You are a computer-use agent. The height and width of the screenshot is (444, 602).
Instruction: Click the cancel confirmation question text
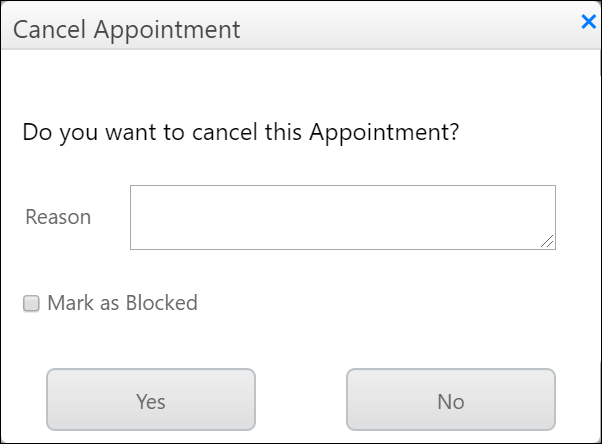coord(240,132)
